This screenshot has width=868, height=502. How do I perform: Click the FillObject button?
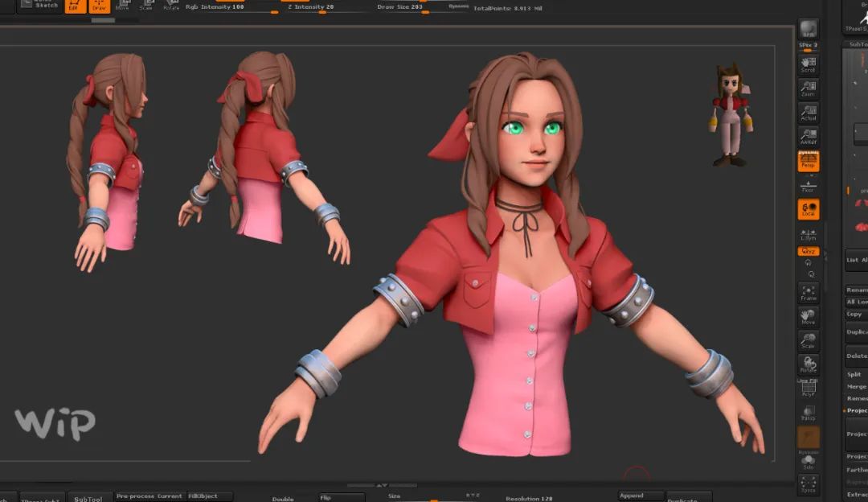210,496
